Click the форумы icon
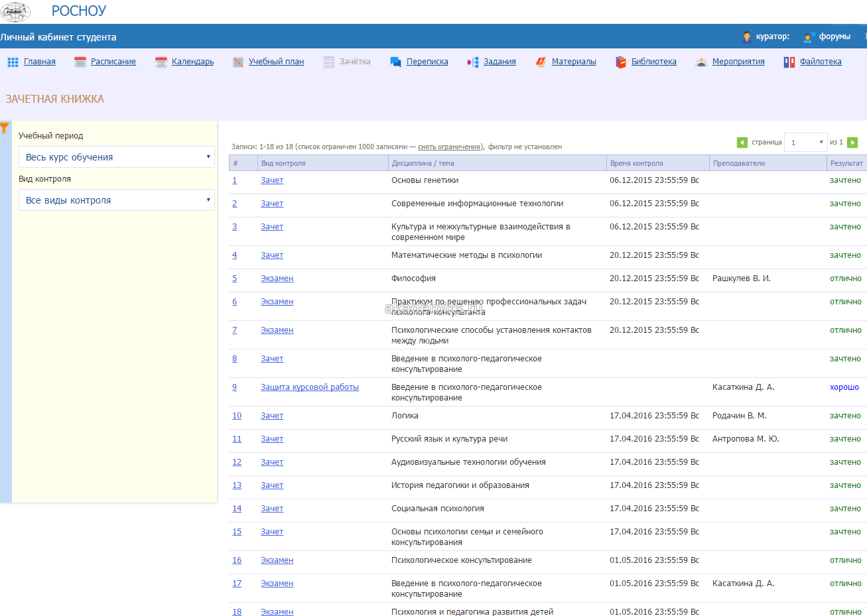 click(809, 37)
